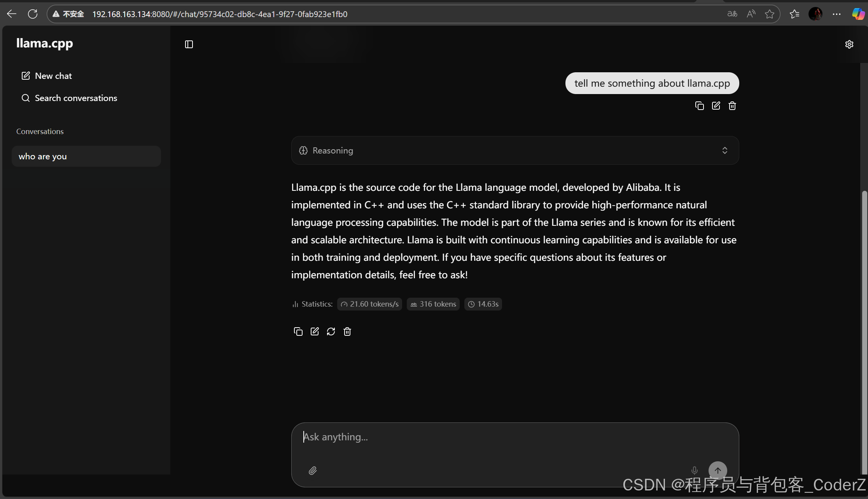Viewport: 868px width, 499px height.
Task: Delete the user message
Action: [x=732, y=106]
